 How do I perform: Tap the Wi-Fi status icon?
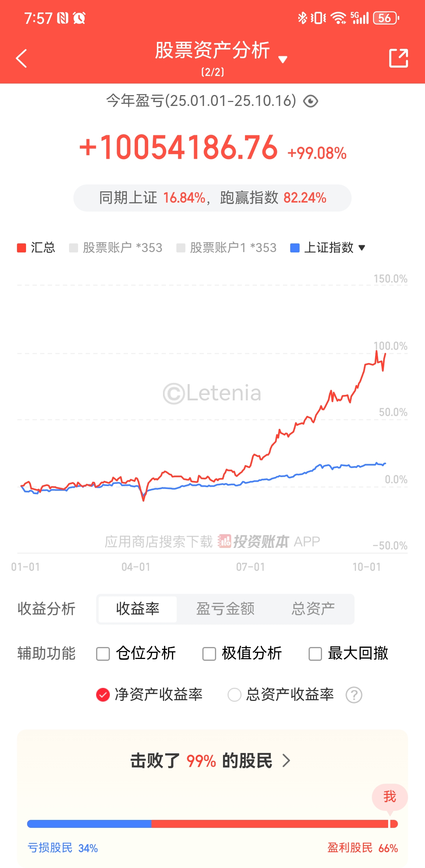pyautogui.click(x=339, y=18)
